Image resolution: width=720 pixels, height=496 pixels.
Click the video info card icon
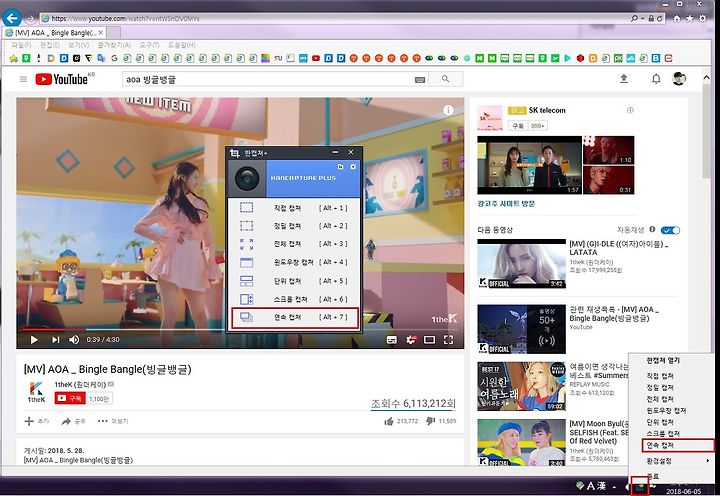click(x=448, y=110)
